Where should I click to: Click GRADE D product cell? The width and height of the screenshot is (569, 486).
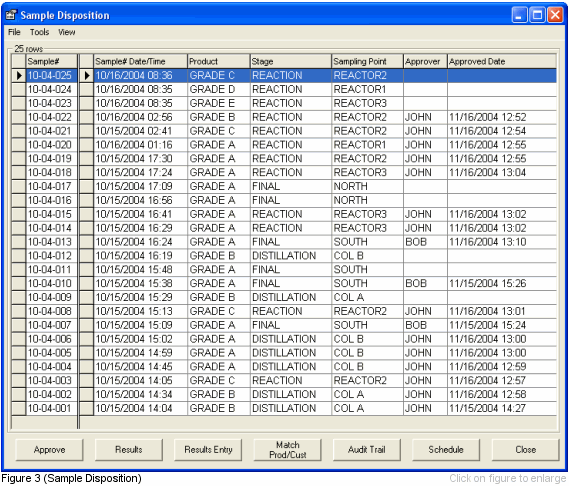pyautogui.click(x=219, y=89)
